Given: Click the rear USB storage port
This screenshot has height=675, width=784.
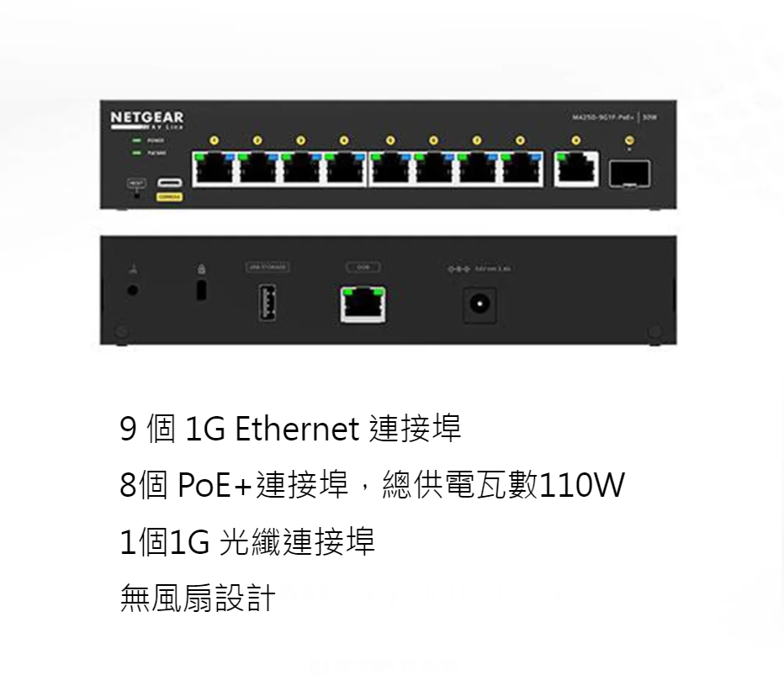Looking at the screenshot, I should tap(267, 302).
